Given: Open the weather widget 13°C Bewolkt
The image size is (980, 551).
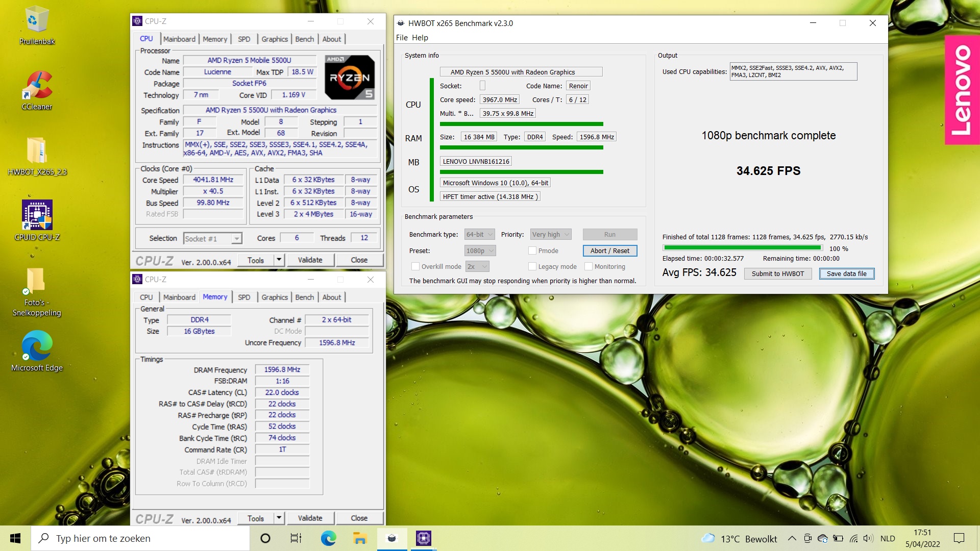Looking at the screenshot, I should click(740, 539).
